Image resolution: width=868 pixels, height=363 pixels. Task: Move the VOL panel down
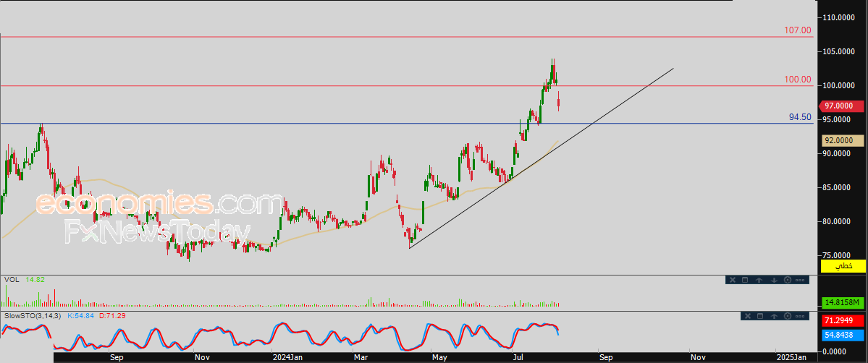775,281
